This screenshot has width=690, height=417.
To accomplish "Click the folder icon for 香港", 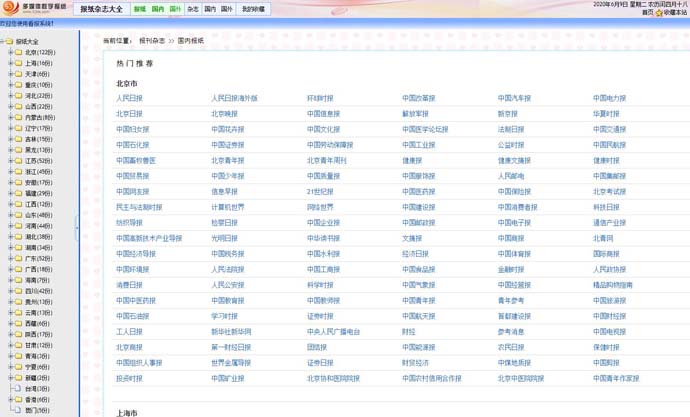I will [18, 399].
